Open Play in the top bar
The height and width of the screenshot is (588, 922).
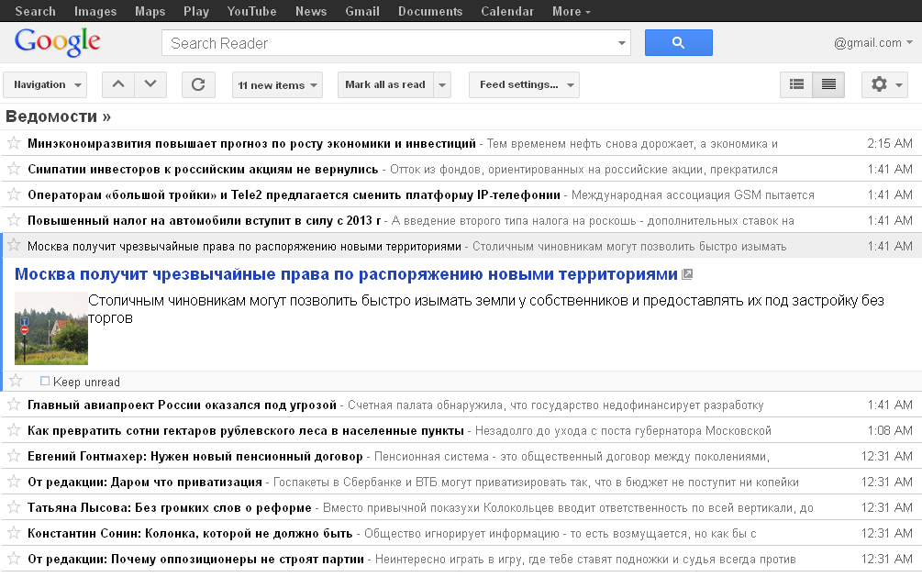pos(195,11)
